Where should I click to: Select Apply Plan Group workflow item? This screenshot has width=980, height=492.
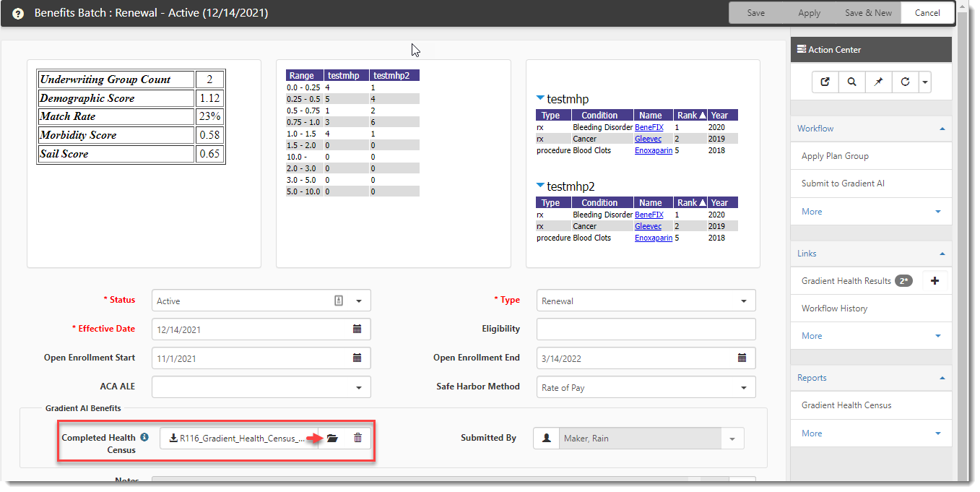(835, 156)
